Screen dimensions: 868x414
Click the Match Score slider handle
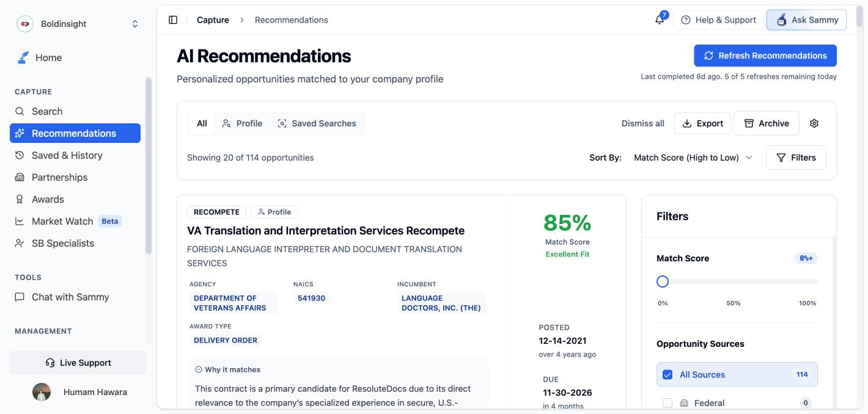pyautogui.click(x=663, y=281)
